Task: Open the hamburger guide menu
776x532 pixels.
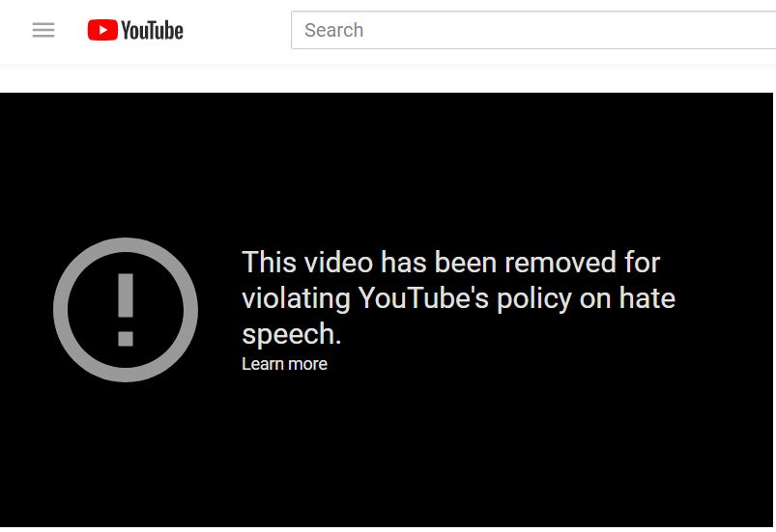Action: (43, 30)
